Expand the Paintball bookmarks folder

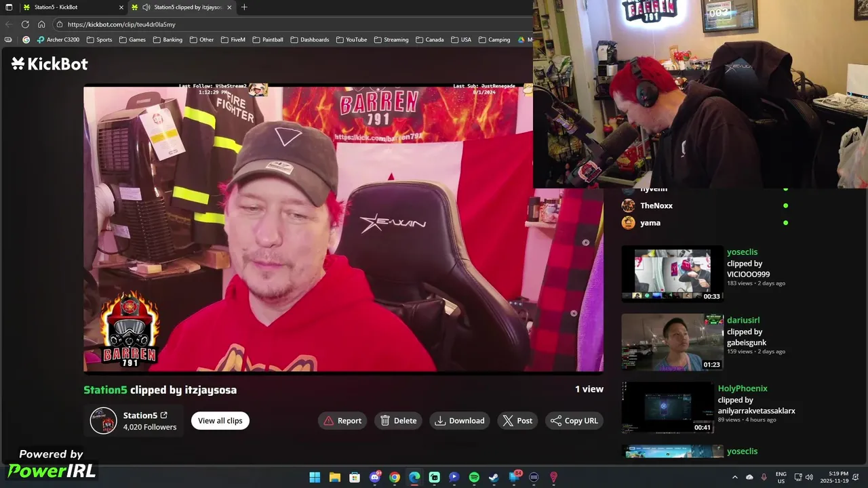coord(267,40)
